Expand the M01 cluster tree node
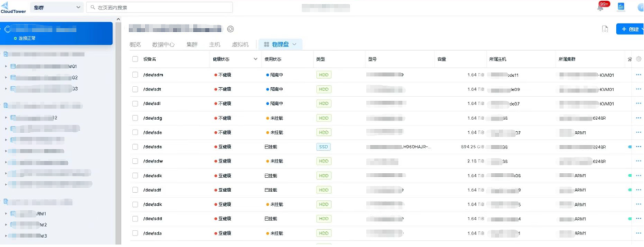644x247 pixels. tap(5, 66)
